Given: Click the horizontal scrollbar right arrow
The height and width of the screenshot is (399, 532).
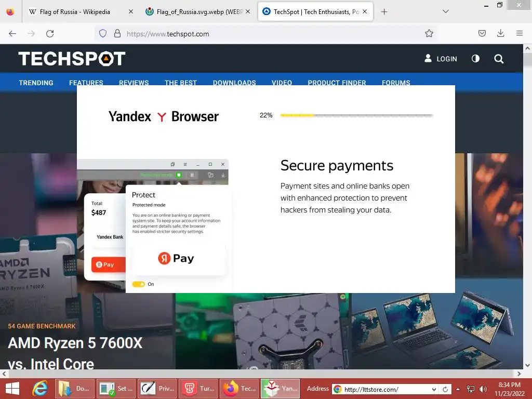Looking at the screenshot, I should 519,374.
